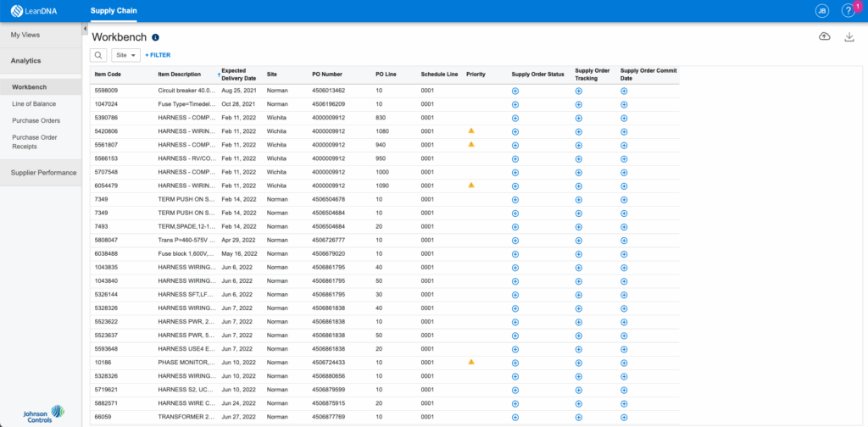Add Supply Order Tracking for item 5808047
Screen dimensions: 868x427
(578, 240)
